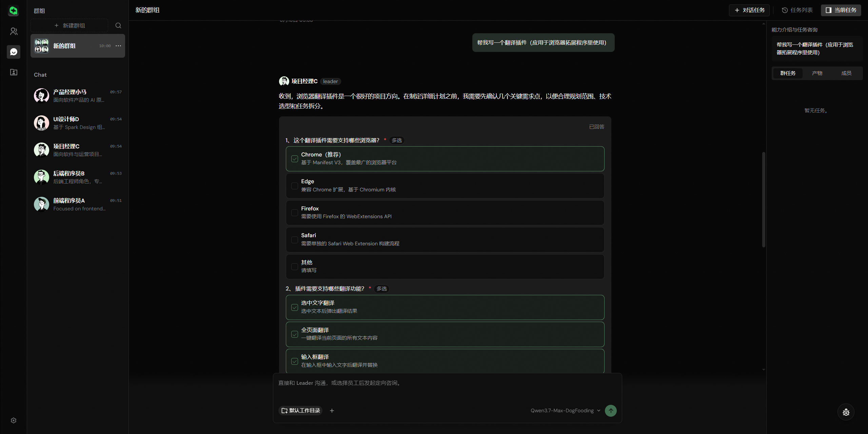This screenshot has width=868, height=434.
Task: Click 新建群组 button
Action: coord(70,25)
